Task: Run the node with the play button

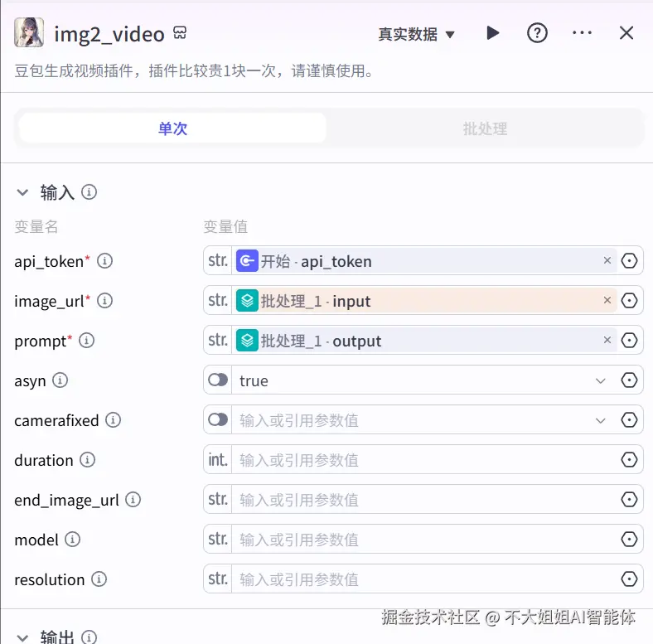Action: point(493,33)
